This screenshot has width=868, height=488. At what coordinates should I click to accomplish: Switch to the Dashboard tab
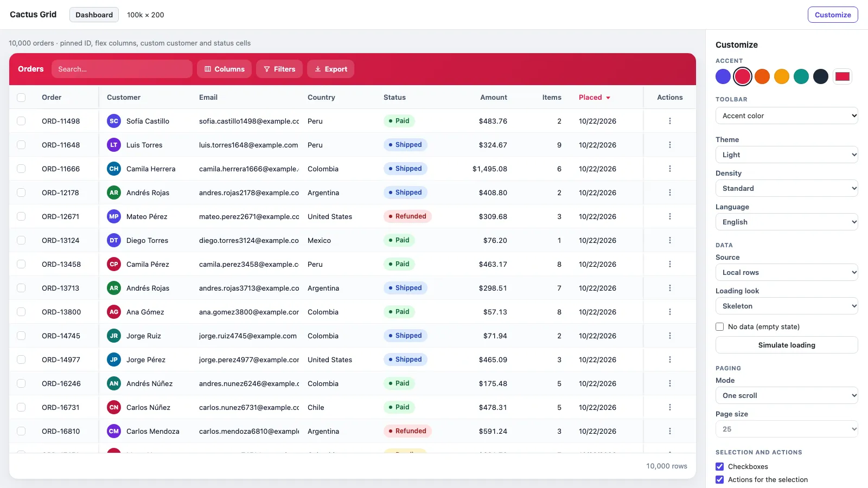pyautogui.click(x=94, y=15)
